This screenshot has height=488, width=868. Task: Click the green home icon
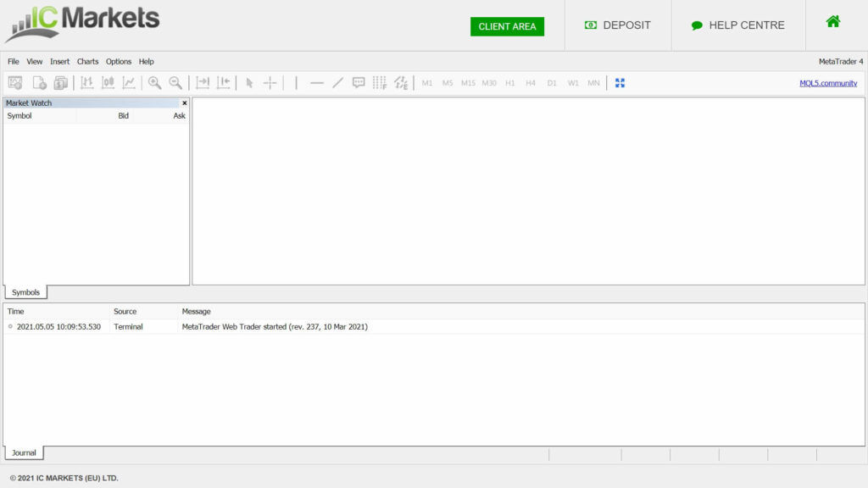[833, 22]
